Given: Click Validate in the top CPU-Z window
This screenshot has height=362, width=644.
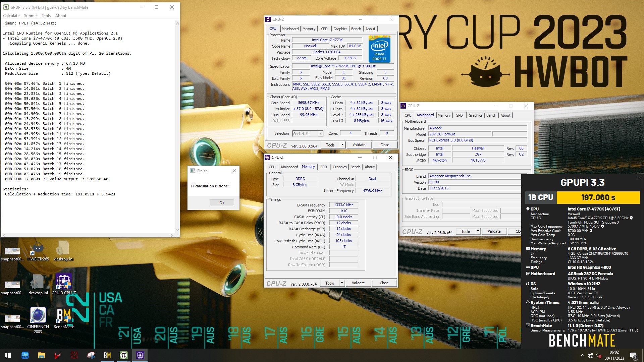Looking at the screenshot, I should coord(359,145).
